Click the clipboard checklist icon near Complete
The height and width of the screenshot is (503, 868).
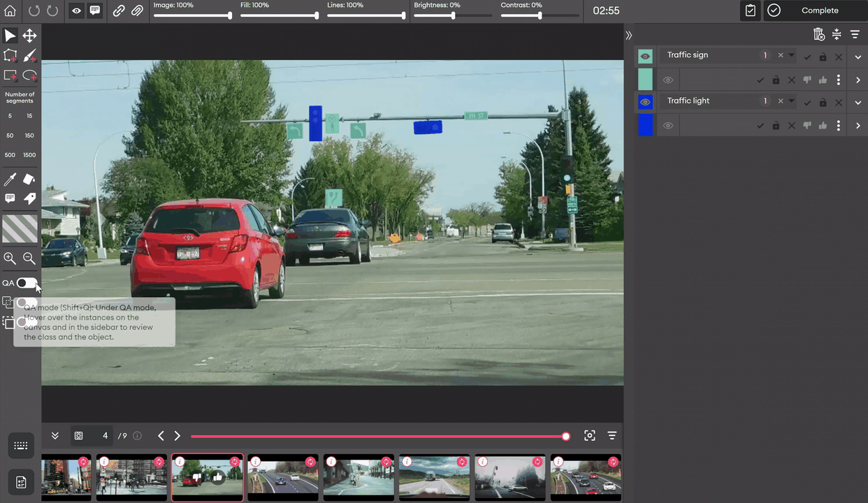[x=750, y=10]
